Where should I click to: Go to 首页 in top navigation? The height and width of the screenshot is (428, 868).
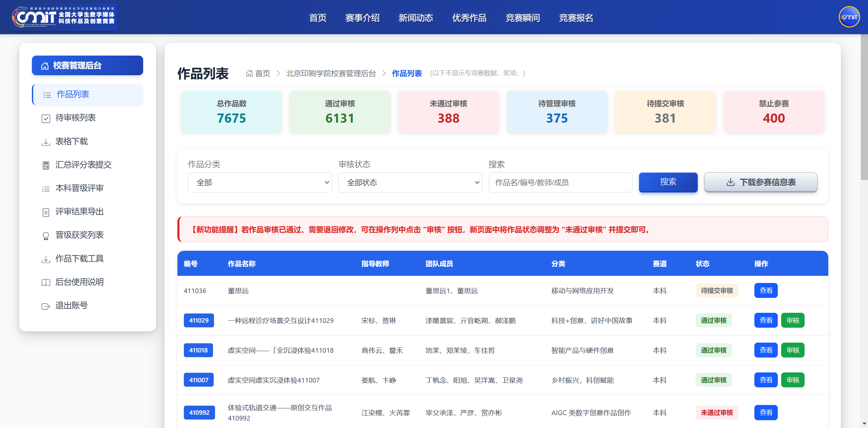(318, 18)
